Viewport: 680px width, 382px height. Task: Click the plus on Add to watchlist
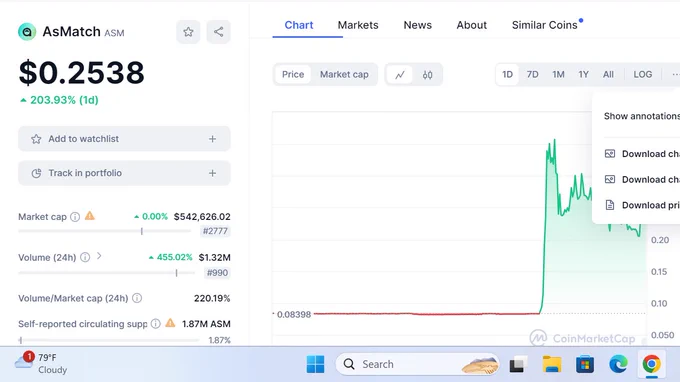[x=212, y=139]
